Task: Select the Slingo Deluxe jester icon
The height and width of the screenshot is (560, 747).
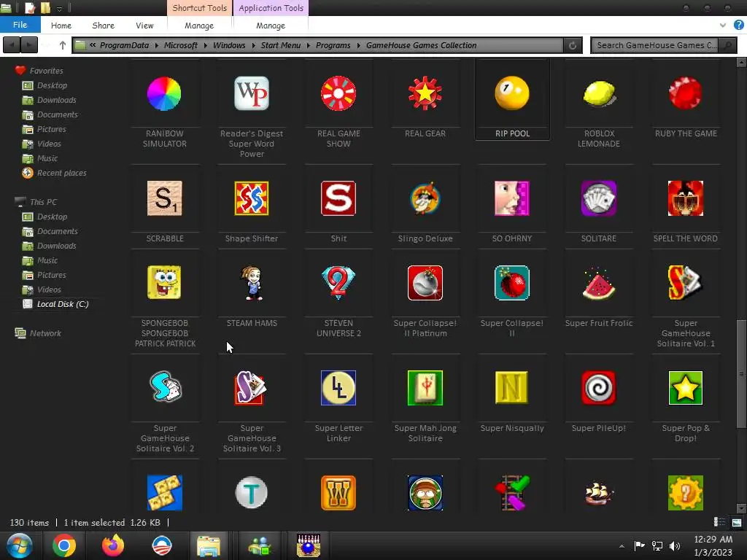Action: click(x=425, y=198)
